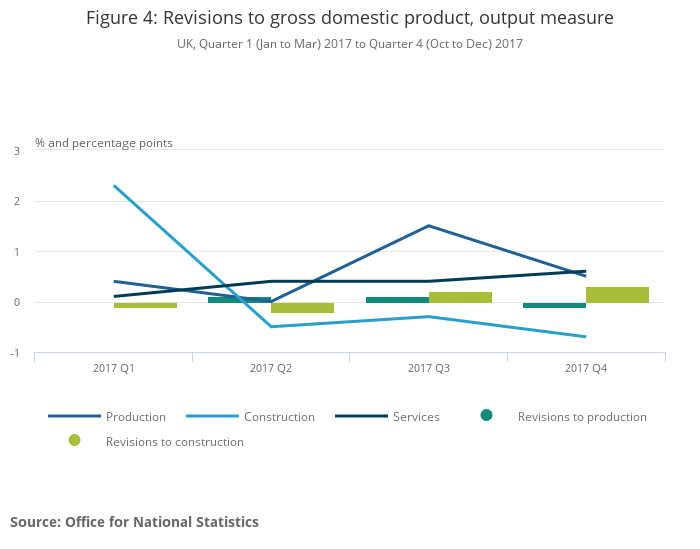Click the Construction legend line symbol
Image resolution: width=700 pixels, height=549 pixels.
(212, 417)
